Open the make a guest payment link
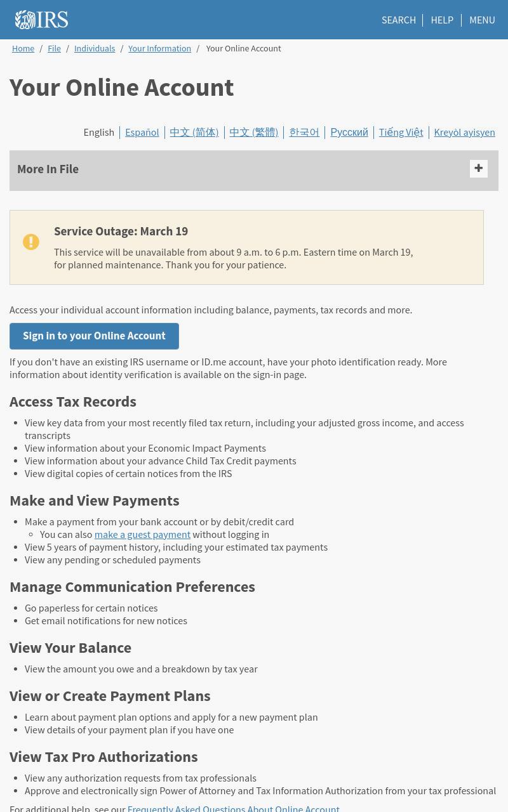508x812 pixels. [x=142, y=534]
